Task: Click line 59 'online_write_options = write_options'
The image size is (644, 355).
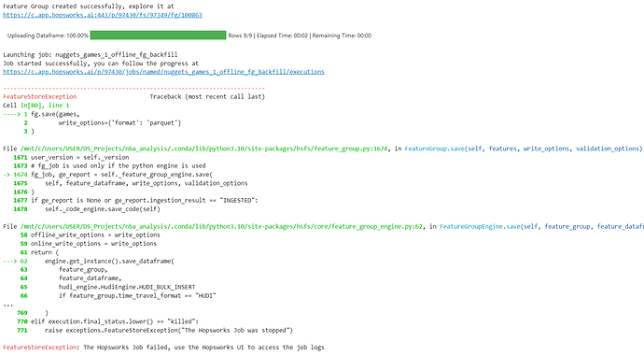Action: pos(94,244)
